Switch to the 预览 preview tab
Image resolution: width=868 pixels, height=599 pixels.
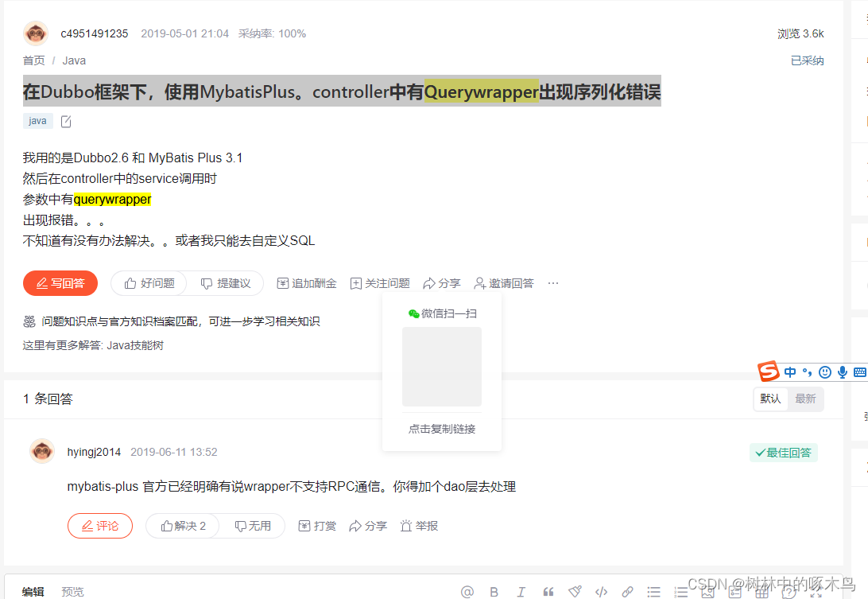pos(72,592)
